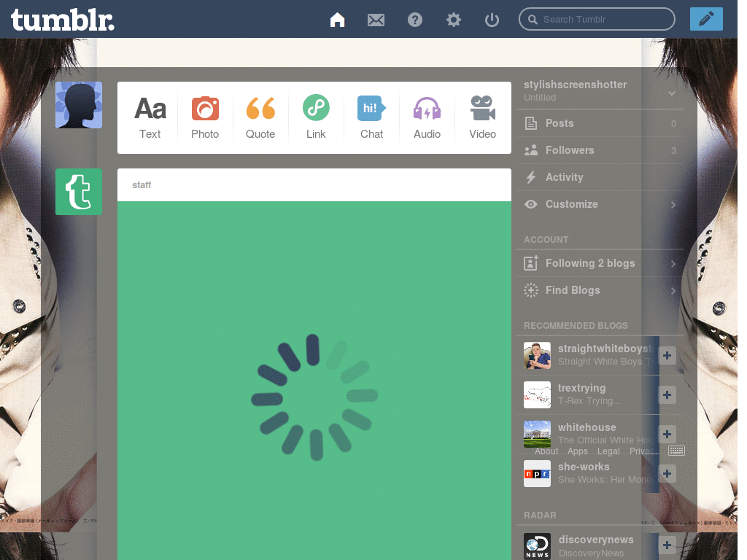Open the discoverynews logo thumbnail

(537, 546)
